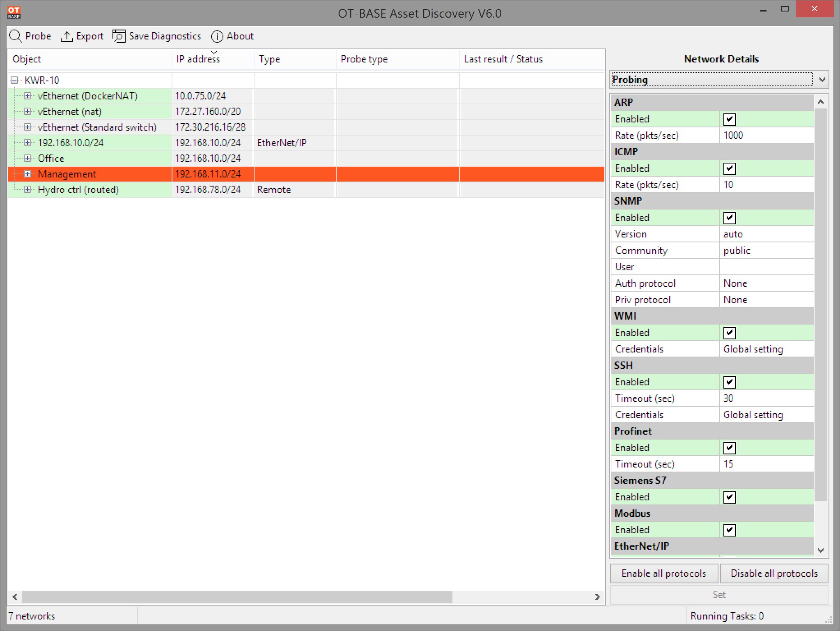Click the properties panel vertical scrollbar thumb
Viewport: 840px width, 631px height.
point(820,305)
